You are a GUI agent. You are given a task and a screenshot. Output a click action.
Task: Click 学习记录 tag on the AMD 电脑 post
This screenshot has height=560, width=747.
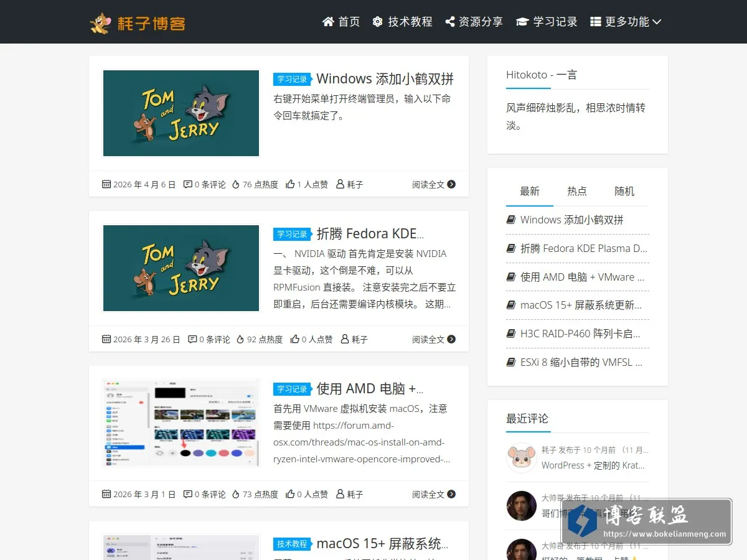(x=292, y=390)
